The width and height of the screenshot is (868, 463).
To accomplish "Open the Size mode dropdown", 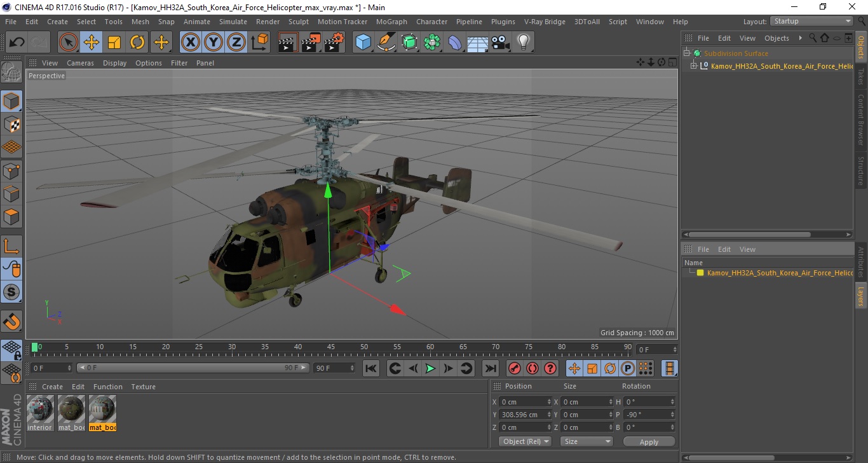I will pyautogui.click(x=587, y=441).
